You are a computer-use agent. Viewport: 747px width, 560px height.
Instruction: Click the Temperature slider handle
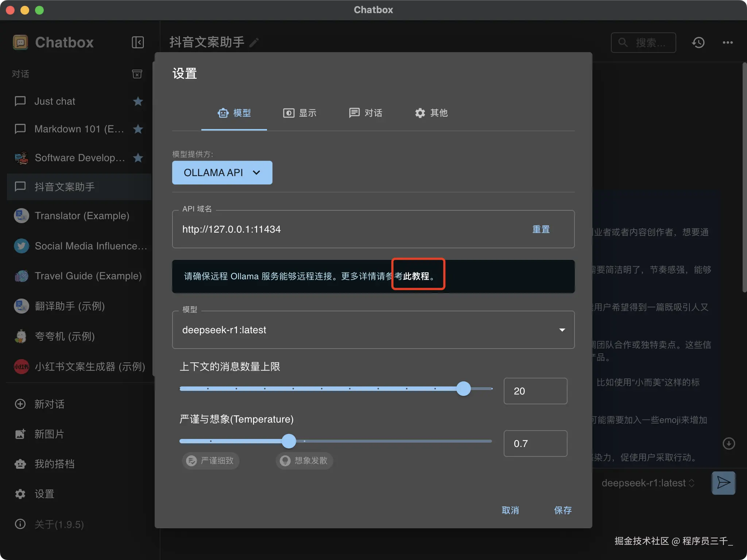click(x=289, y=441)
